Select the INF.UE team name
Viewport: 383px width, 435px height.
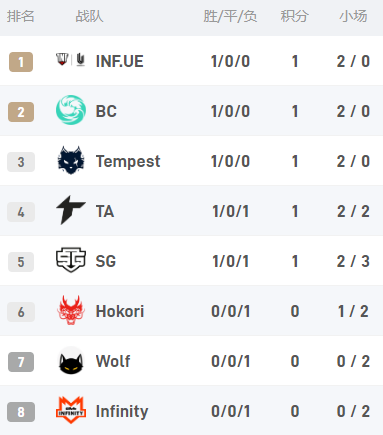coord(119,61)
